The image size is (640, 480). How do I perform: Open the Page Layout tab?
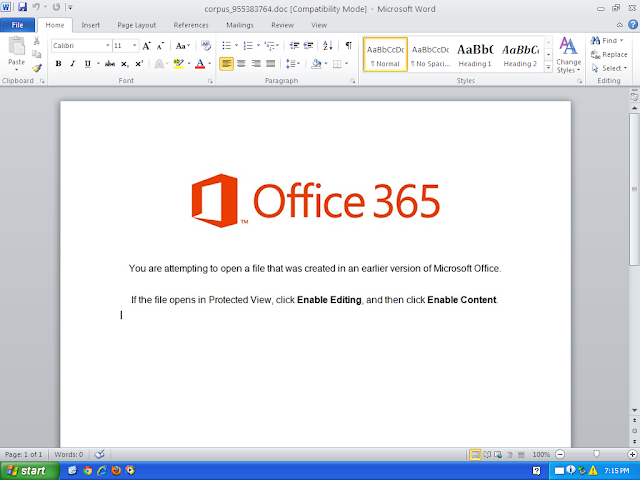(x=137, y=25)
